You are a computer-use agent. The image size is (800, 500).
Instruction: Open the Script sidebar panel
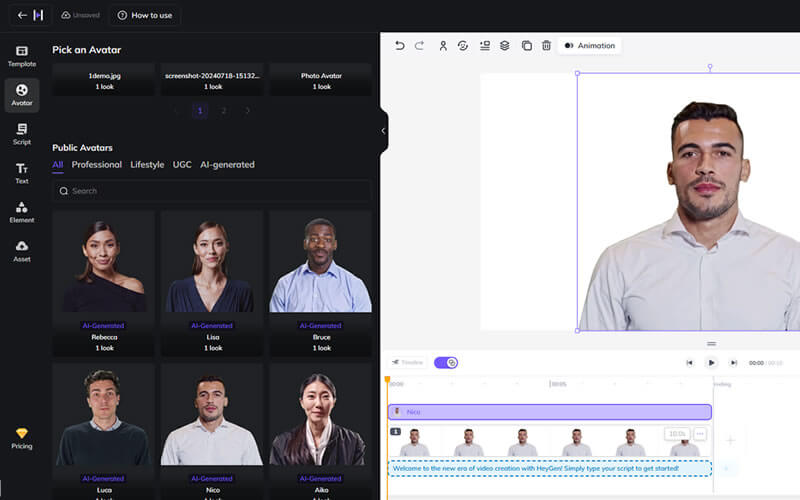(x=21, y=134)
